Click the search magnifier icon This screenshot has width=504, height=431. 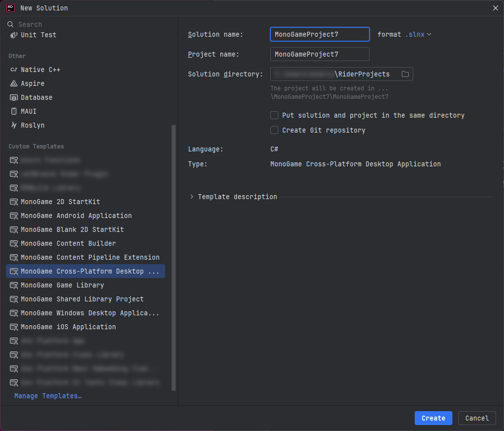click(x=10, y=24)
